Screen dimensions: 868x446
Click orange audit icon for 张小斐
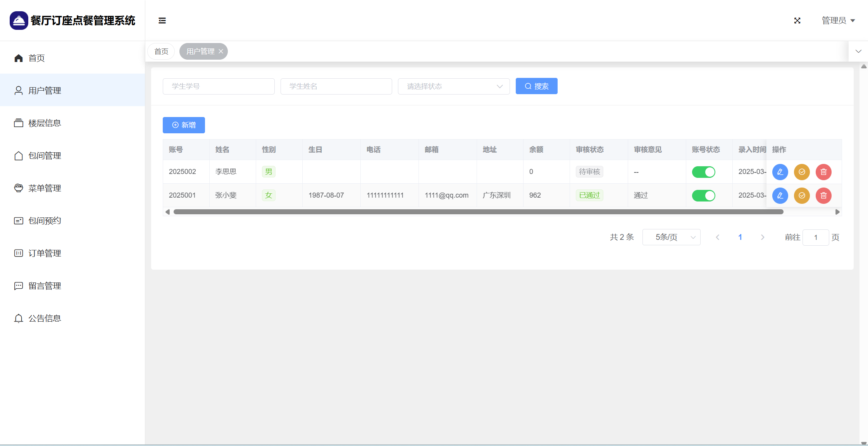click(x=802, y=196)
